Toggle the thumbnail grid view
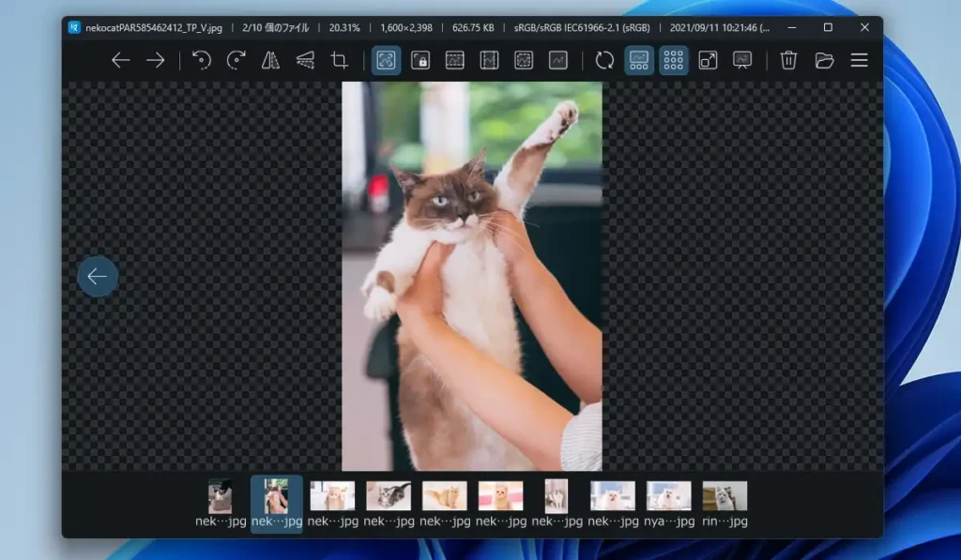961x560 pixels. pos(673,60)
